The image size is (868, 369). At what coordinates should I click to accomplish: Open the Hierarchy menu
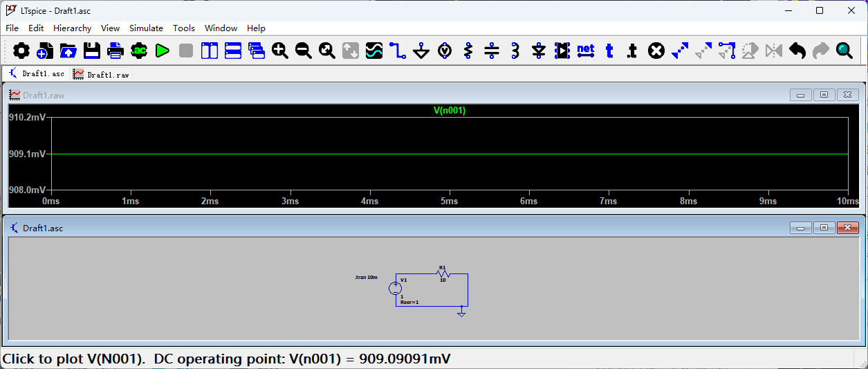pyautogui.click(x=72, y=28)
